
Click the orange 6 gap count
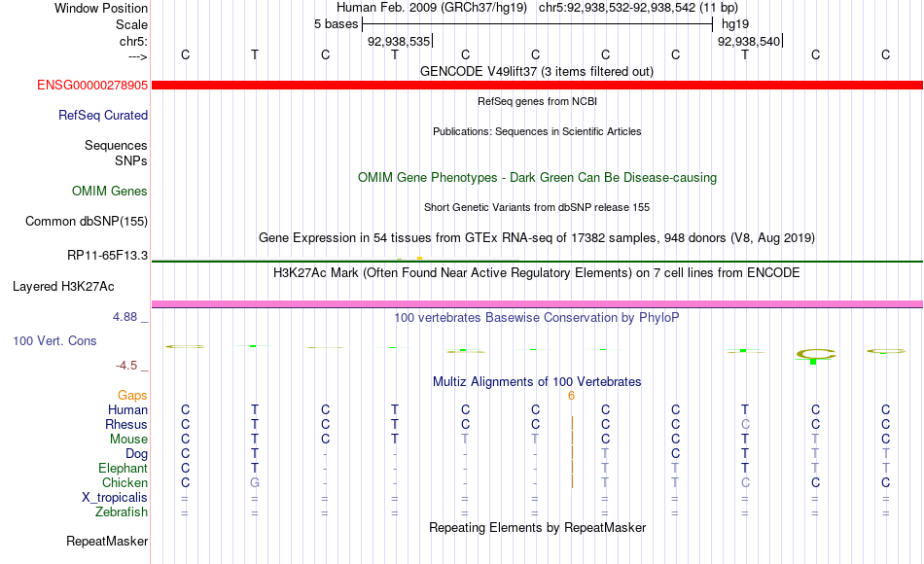click(x=571, y=396)
